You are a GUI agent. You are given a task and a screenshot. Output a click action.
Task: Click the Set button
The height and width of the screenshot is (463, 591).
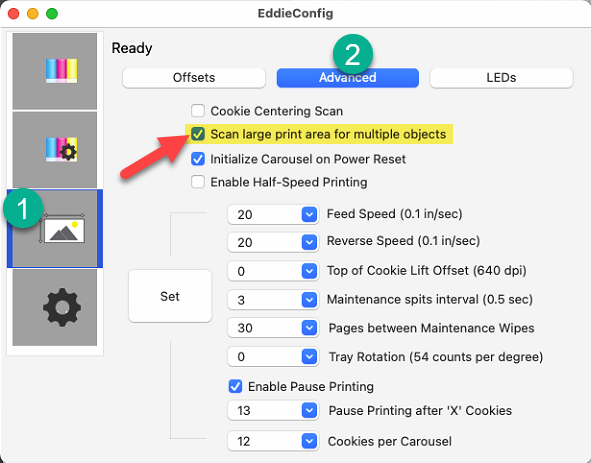click(x=170, y=296)
